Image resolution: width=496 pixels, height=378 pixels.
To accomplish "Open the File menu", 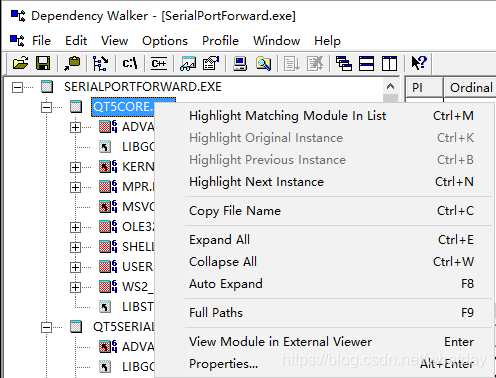I will pos(41,41).
